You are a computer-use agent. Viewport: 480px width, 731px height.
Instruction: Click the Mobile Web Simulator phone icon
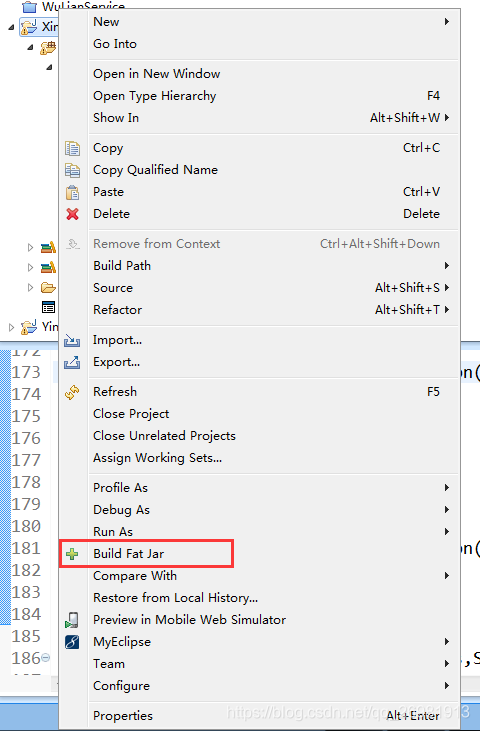(x=72, y=620)
